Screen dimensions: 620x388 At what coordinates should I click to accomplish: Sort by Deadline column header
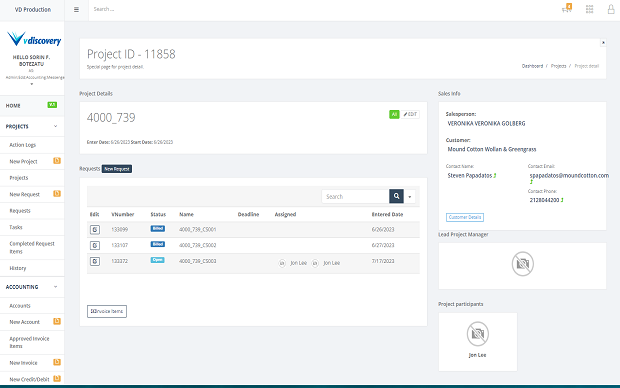click(x=248, y=214)
